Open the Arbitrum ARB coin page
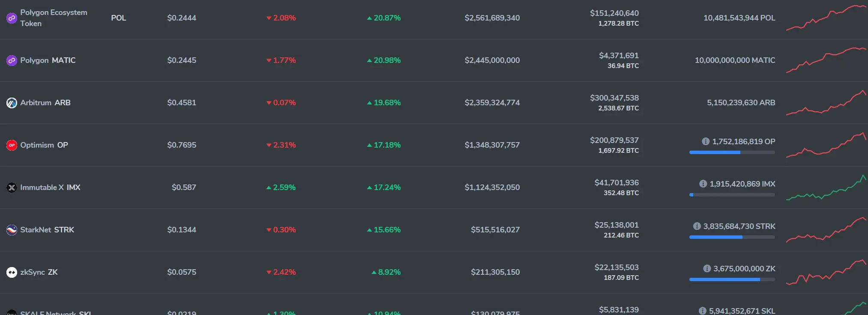 tap(45, 103)
